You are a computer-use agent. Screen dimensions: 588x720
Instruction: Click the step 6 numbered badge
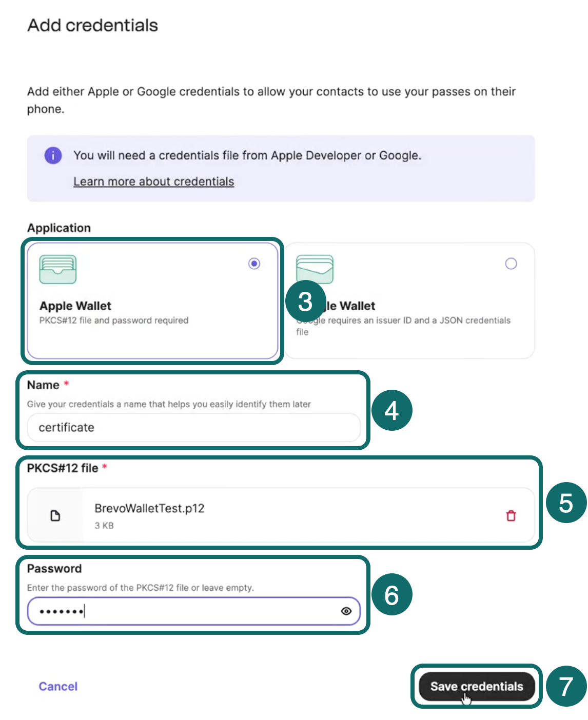[x=391, y=595]
